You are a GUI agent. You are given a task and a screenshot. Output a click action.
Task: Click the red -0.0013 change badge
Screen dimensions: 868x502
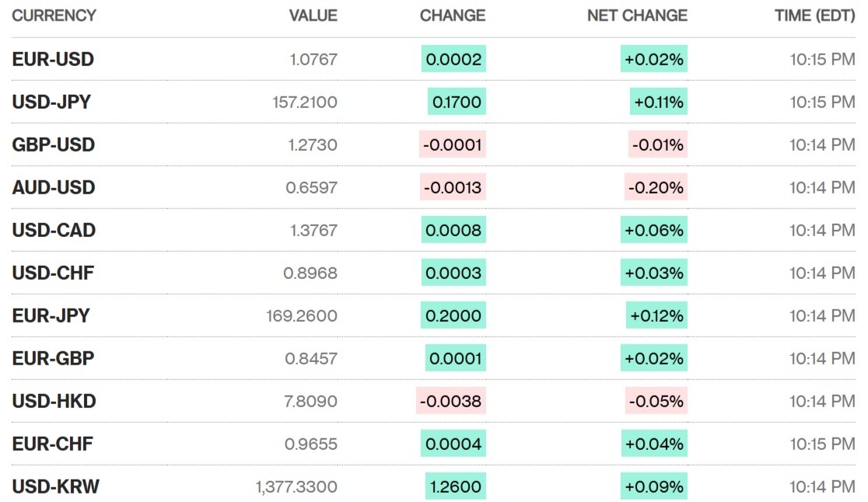[452, 187]
